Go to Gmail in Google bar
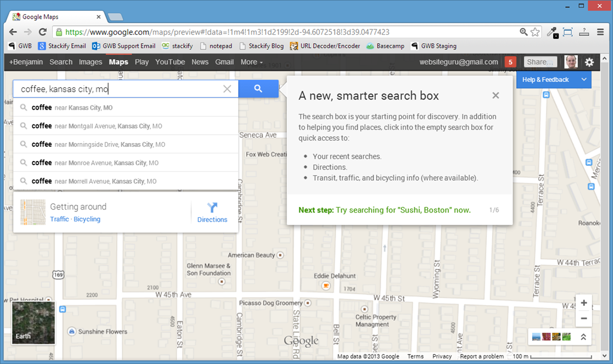613x364 pixels. coord(224,62)
